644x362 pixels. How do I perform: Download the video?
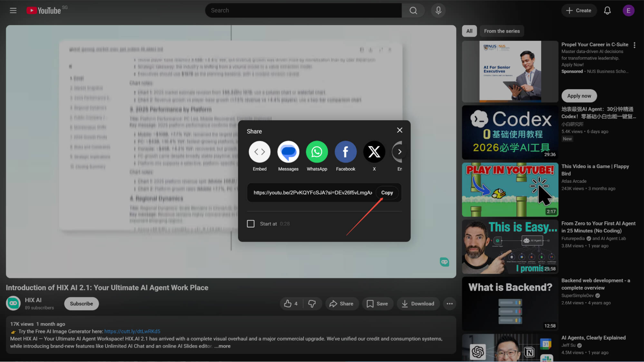point(418,304)
